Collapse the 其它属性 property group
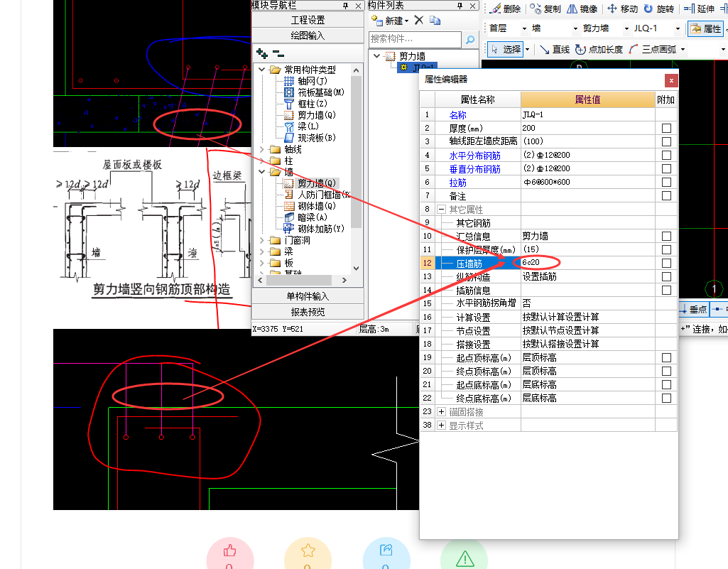 442,210
